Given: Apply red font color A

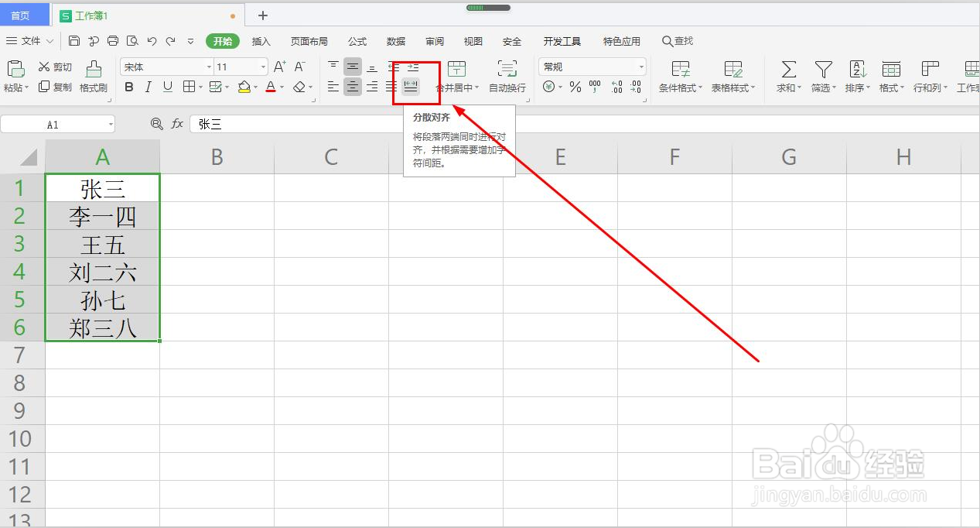Looking at the screenshot, I should [271, 87].
